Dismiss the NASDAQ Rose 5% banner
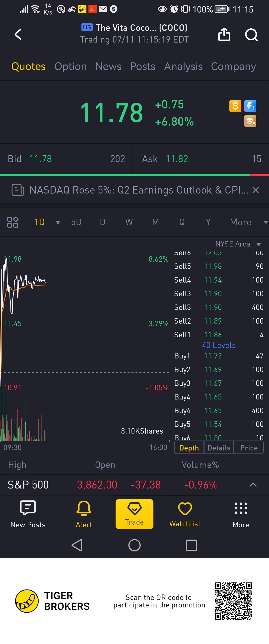 [x=256, y=190]
